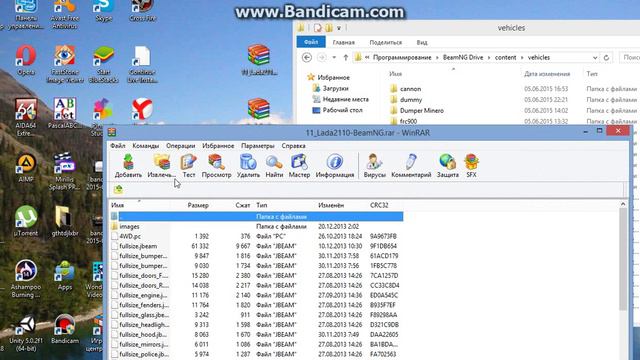Select the fullsize_hood file row
The width and height of the screenshot is (640, 360).
coord(256,334)
